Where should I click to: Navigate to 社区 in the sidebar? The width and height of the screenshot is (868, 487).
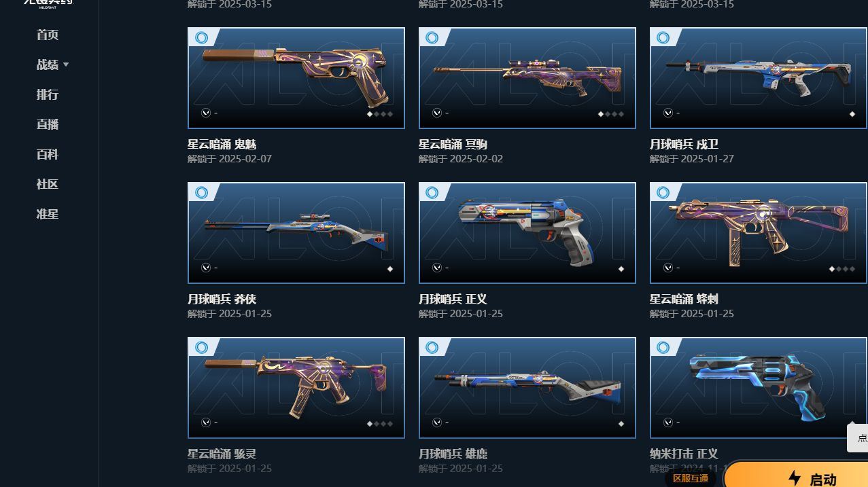click(48, 184)
